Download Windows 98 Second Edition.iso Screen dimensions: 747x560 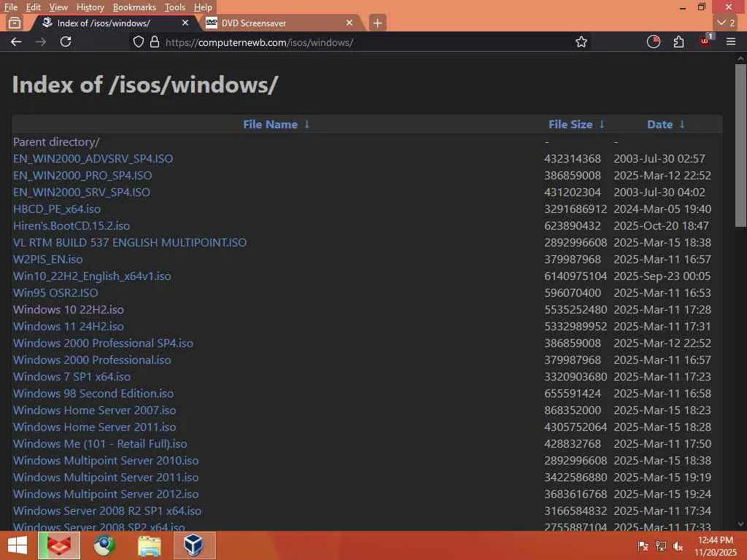point(93,393)
